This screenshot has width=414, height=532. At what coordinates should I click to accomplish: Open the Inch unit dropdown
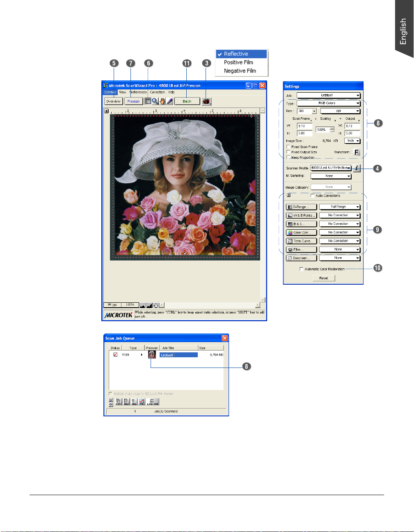352,141
